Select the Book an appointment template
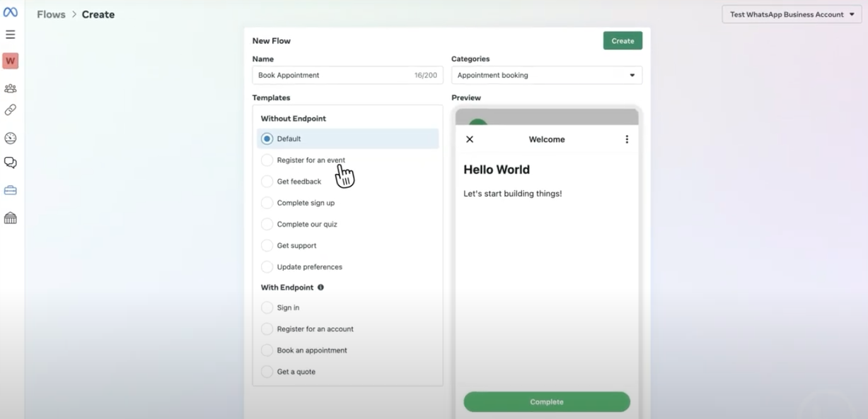The height and width of the screenshot is (419, 868). pyautogui.click(x=267, y=350)
